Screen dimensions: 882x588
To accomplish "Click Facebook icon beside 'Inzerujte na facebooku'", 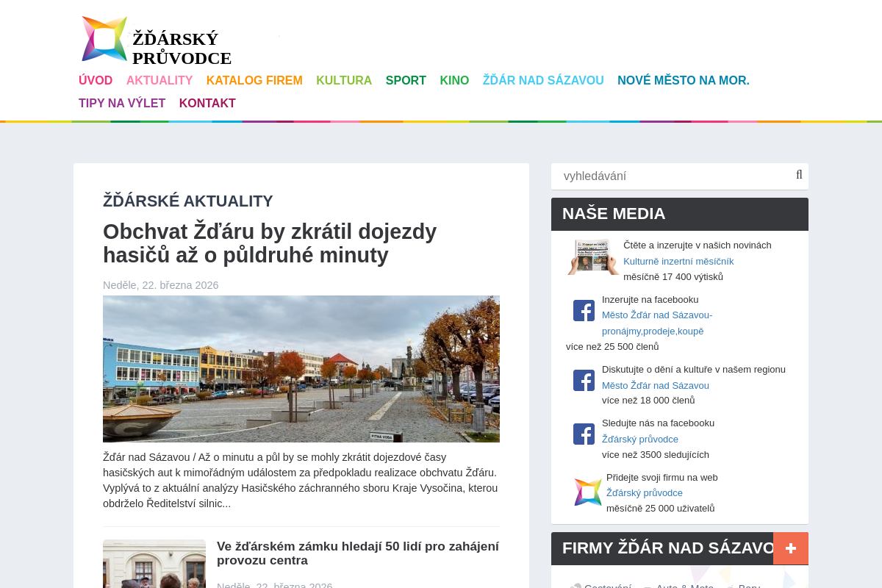I will [584, 310].
